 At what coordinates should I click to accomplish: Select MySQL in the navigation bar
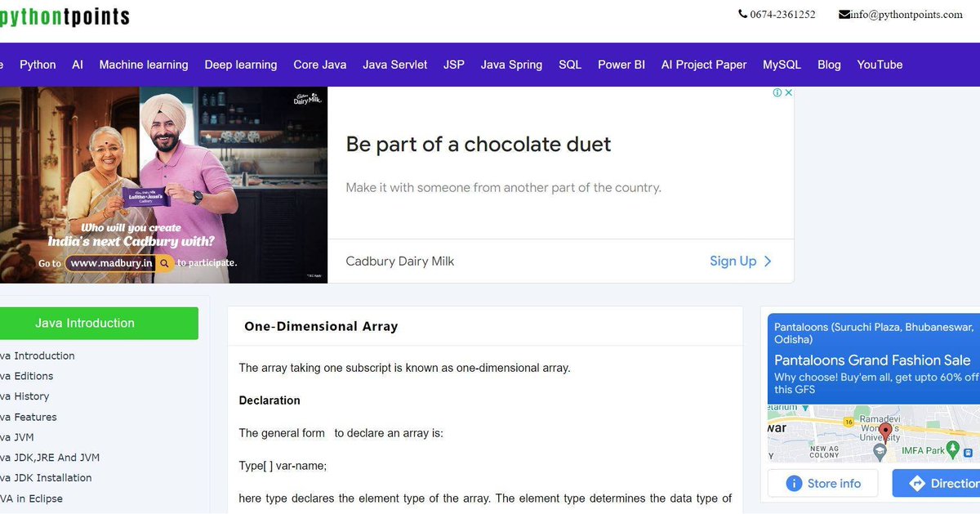click(782, 65)
